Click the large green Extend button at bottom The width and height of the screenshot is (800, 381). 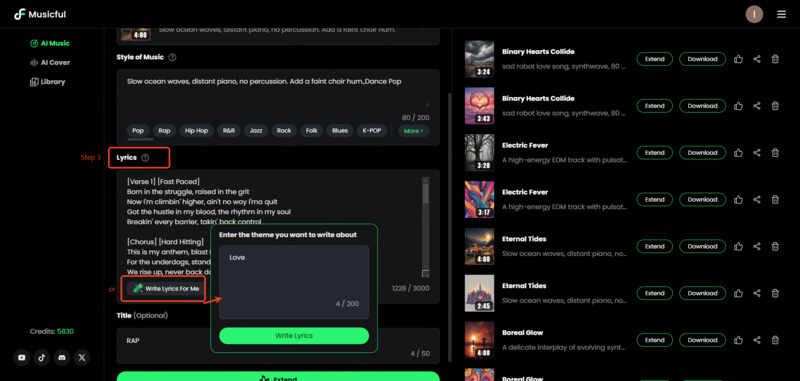click(278, 376)
